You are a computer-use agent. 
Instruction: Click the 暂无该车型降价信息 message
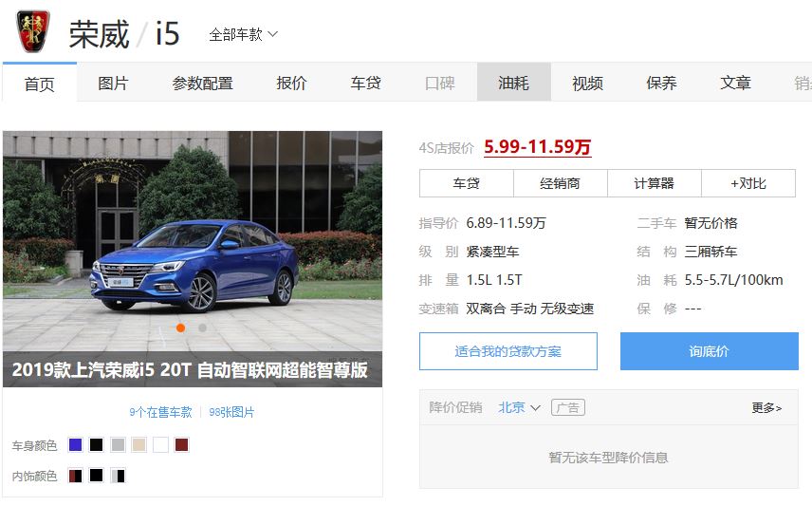click(x=608, y=458)
